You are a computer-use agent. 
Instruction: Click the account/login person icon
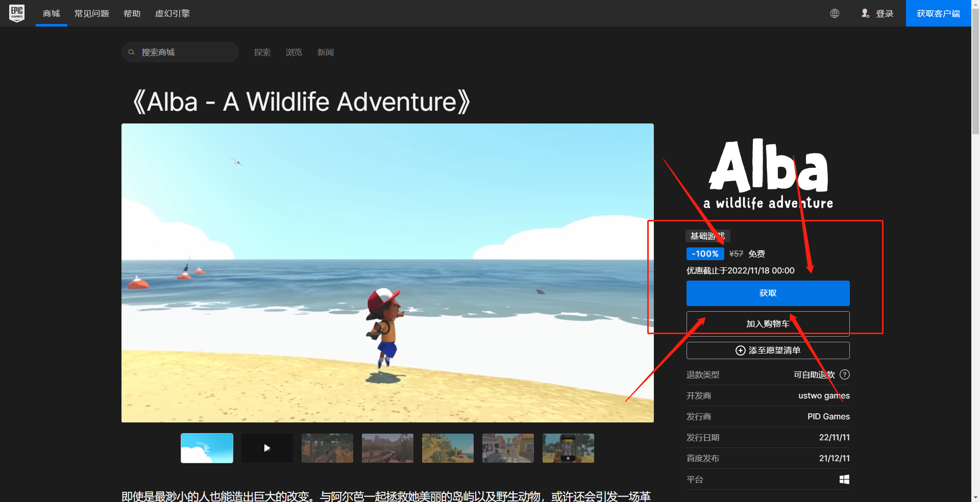pyautogui.click(x=866, y=13)
